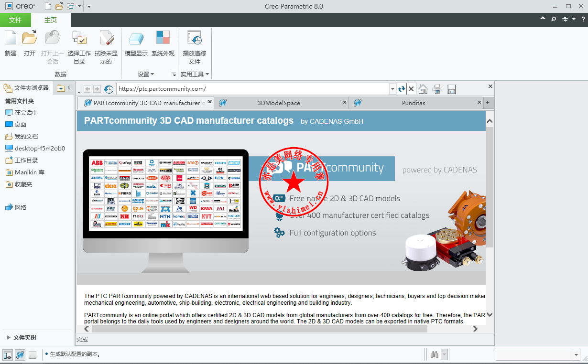Click the open folder icon in quick access toolbar
This screenshot has height=364, width=588.
tap(59, 6)
